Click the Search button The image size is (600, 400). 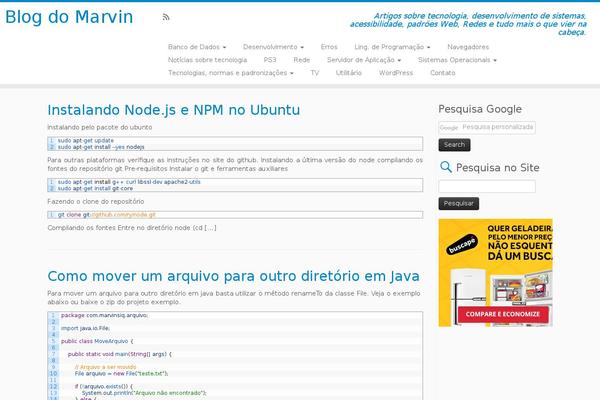(x=454, y=145)
